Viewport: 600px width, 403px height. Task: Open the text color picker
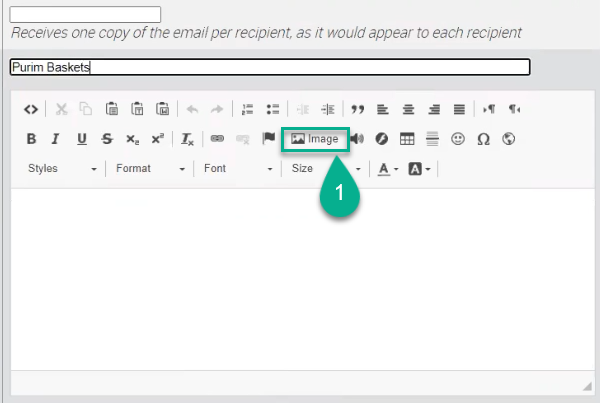click(x=389, y=169)
